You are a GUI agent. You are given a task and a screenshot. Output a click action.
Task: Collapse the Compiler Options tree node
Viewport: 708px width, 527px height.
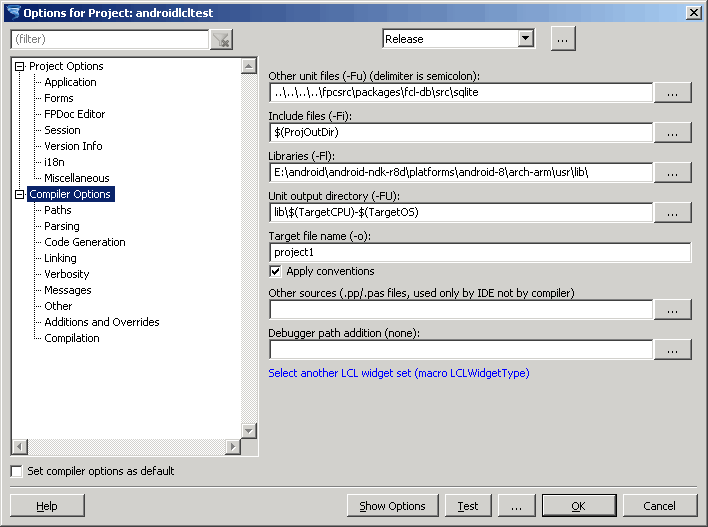pyautogui.click(x=19, y=194)
